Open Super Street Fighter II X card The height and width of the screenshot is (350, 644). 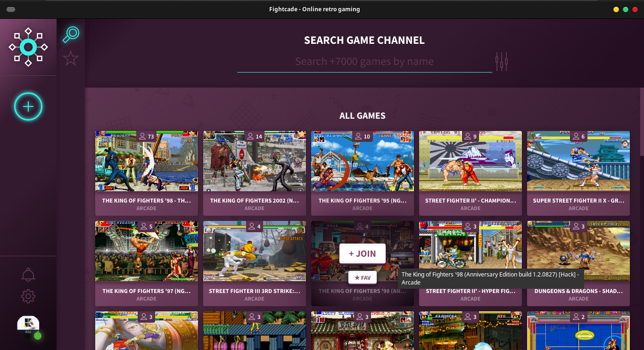click(578, 173)
